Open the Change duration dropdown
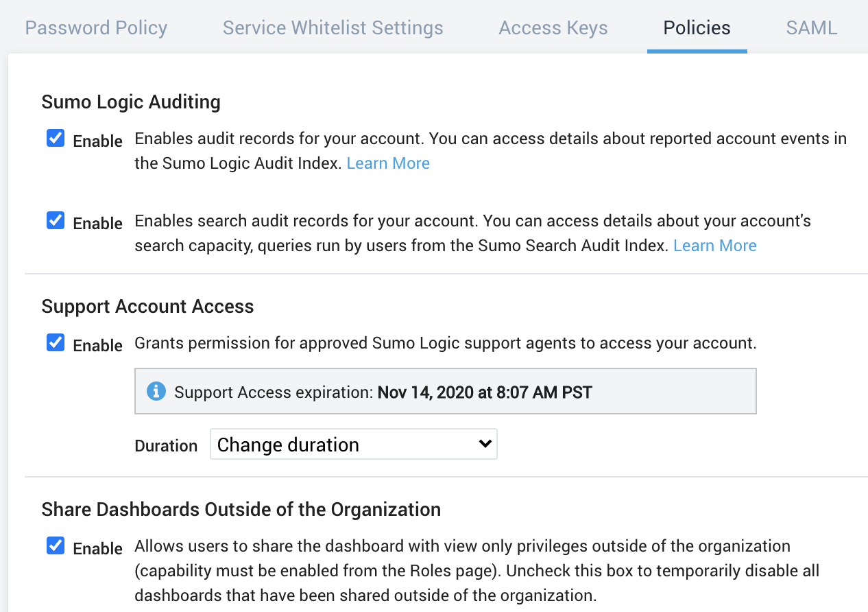This screenshot has height=612, width=868. point(353,445)
